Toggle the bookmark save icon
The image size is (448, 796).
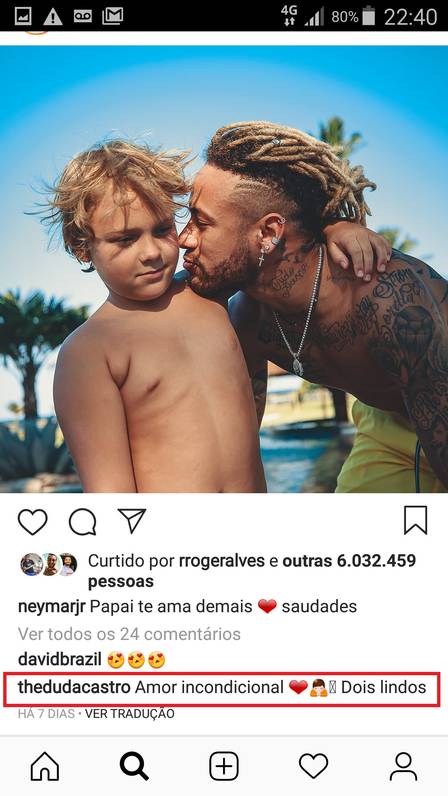(x=415, y=520)
